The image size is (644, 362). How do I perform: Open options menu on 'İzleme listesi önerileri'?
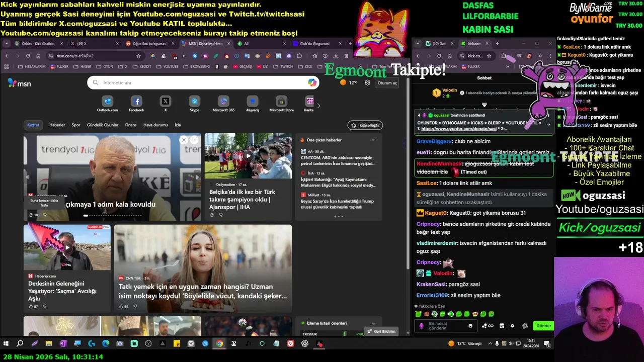pos(373,323)
